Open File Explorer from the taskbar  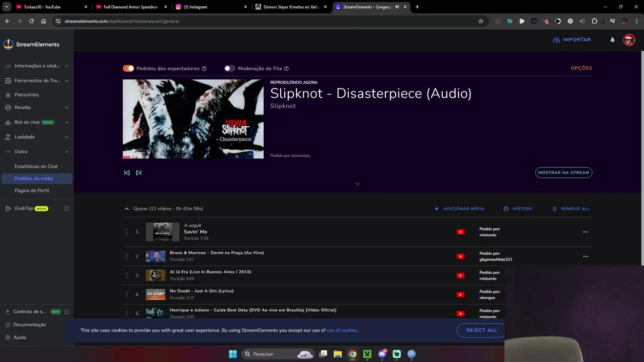(x=338, y=354)
